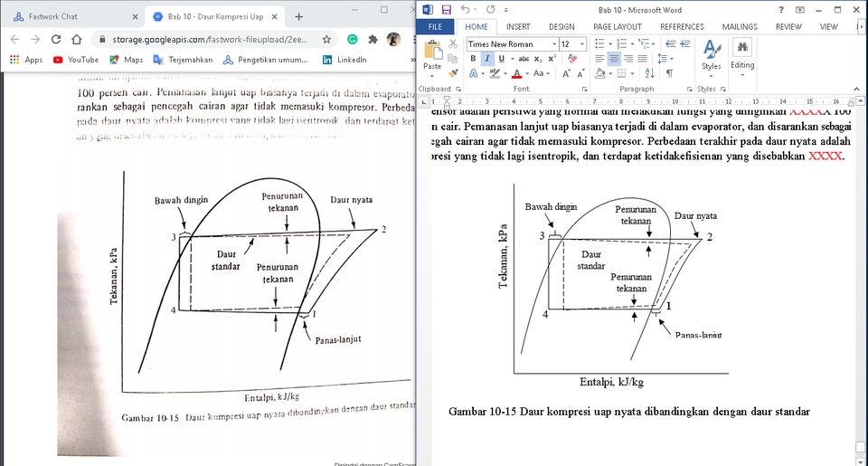The width and height of the screenshot is (868, 466).
Task: Go to Chrome home page
Action: pos(76,39)
